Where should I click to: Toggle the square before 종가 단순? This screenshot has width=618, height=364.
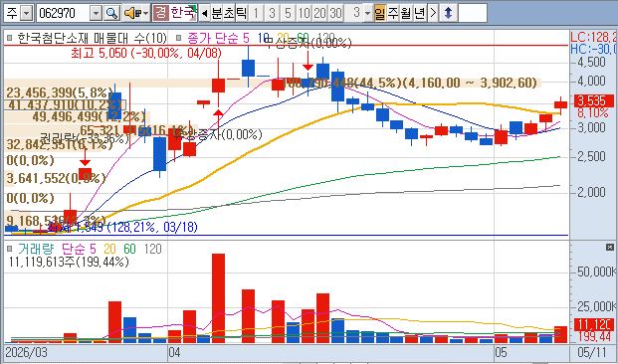pyautogui.click(x=178, y=38)
